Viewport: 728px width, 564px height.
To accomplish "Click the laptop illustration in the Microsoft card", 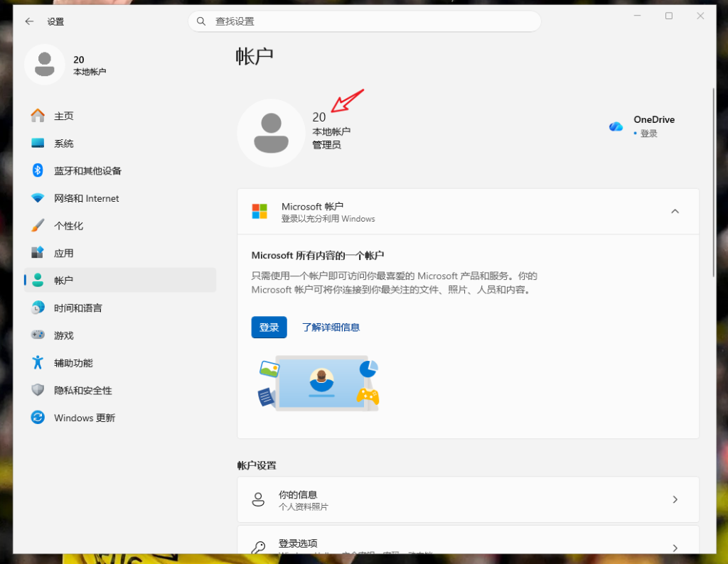I will coord(319,384).
